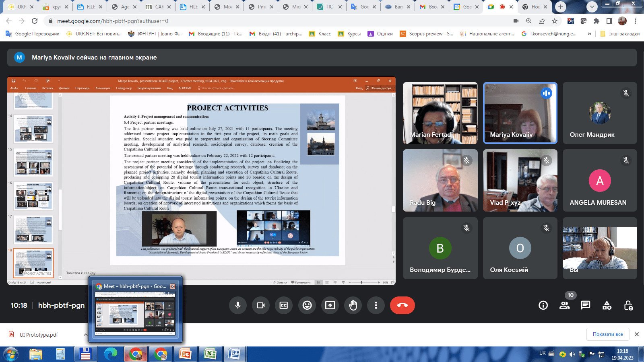The height and width of the screenshot is (362, 644).
Task: Open the chat with everyone panel
Action: click(585, 305)
